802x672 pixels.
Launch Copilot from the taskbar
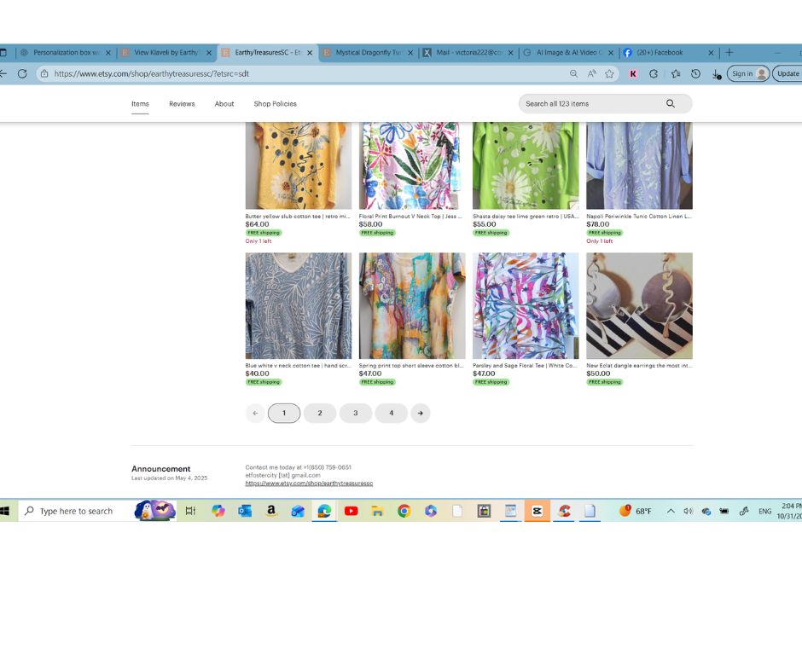(x=218, y=510)
